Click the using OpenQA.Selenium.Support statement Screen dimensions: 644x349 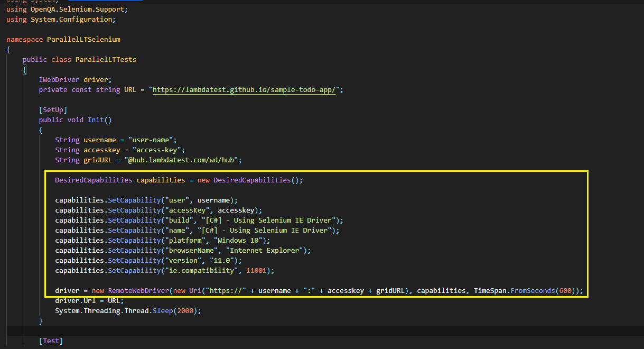point(66,9)
